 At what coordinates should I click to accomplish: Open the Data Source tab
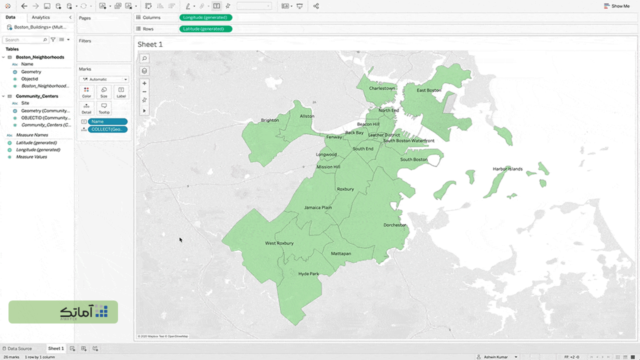point(17,349)
